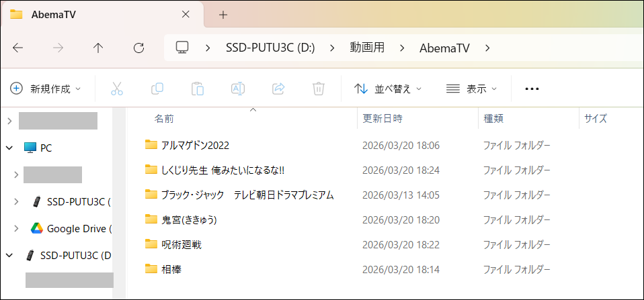The image size is (644, 300).
Task: Close the AbemaTV tab
Action: pos(186,14)
